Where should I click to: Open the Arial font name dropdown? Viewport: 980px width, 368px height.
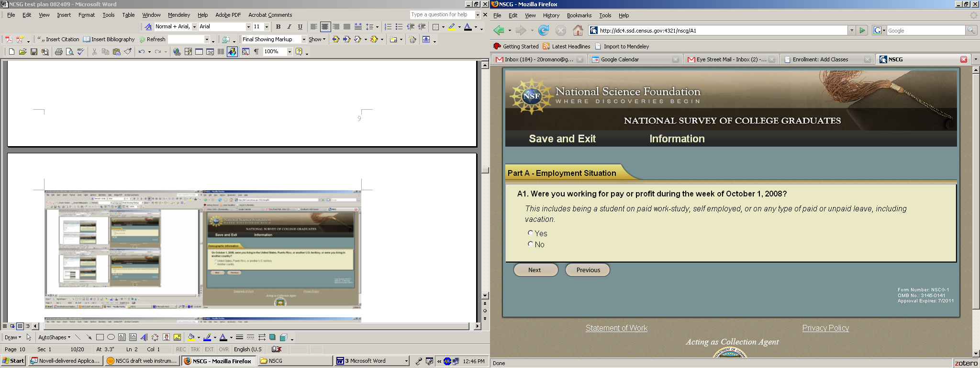point(248,27)
